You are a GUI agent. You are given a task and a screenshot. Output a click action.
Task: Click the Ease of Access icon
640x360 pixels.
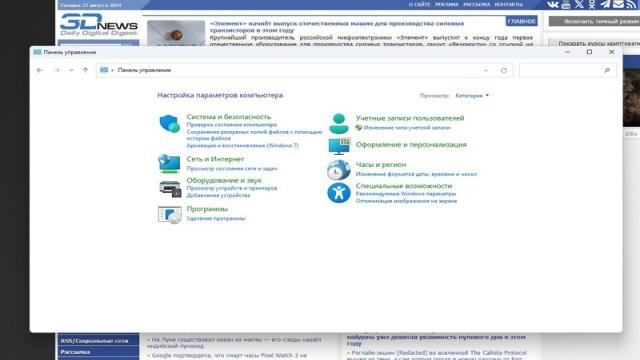339,193
